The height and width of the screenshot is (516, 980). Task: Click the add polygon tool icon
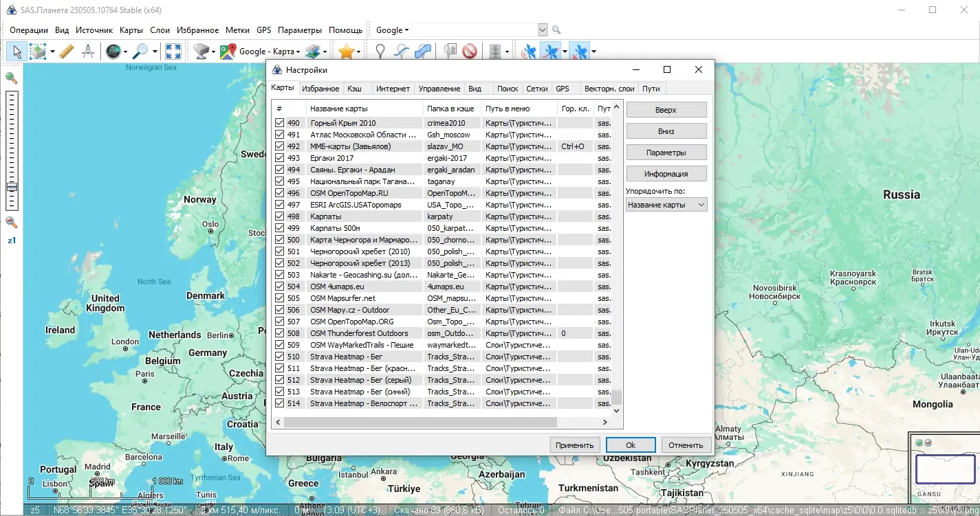pos(424,52)
